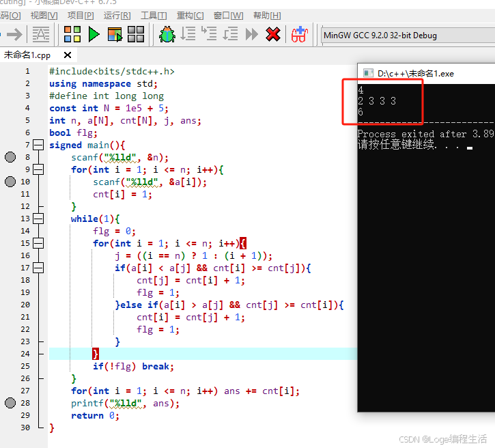Click 'const int N = 1e5 + 5;' line
Screen dimensions: 495x448
click(109, 109)
